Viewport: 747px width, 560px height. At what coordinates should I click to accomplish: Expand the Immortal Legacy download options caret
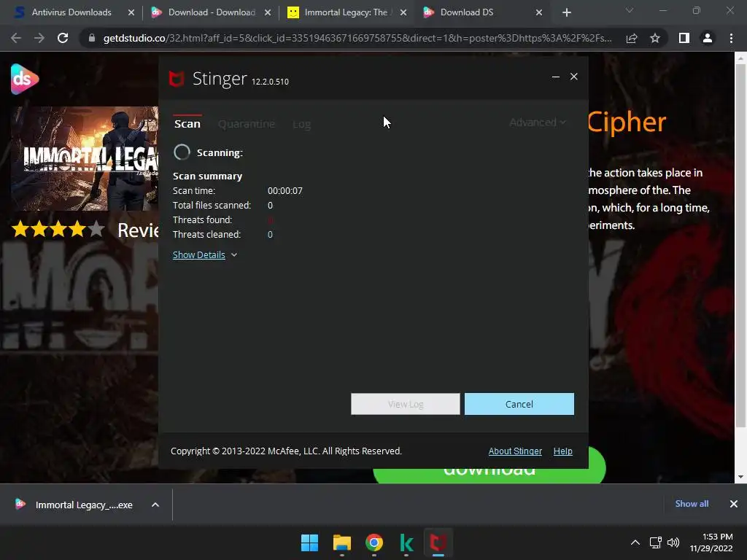[x=155, y=505]
